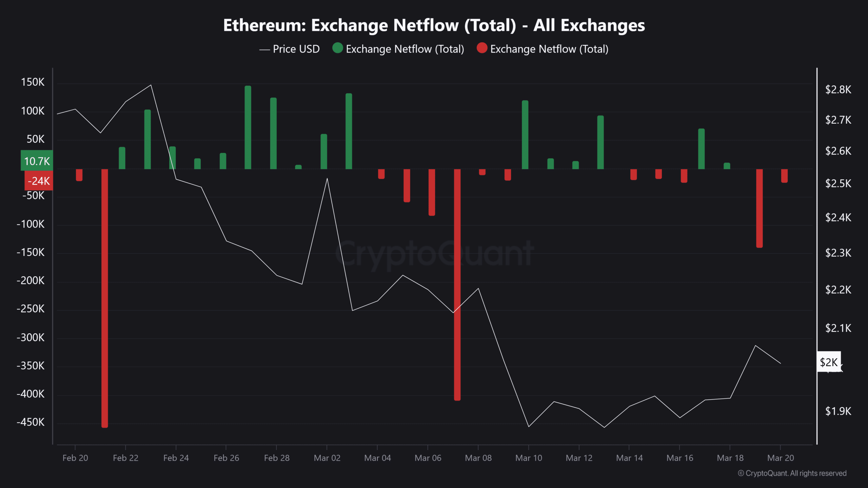Image resolution: width=868 pixels, height=488 pixels.
Task: Click the green 10.7K axis value badge
Action: click(37, 161)
